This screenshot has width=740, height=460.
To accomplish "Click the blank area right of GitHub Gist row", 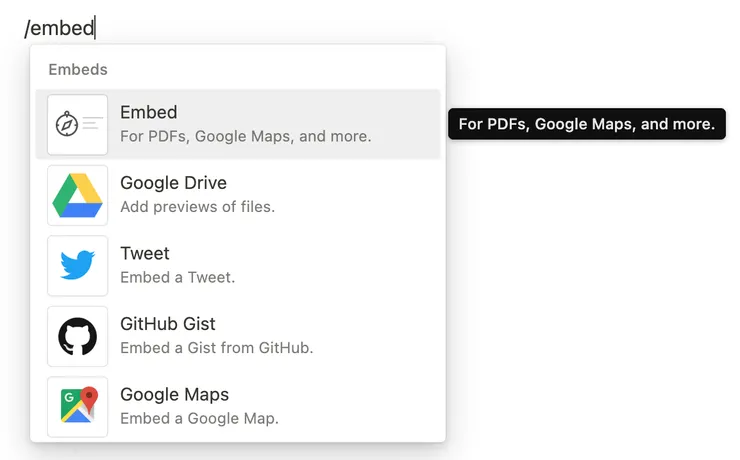I will 380,336.
